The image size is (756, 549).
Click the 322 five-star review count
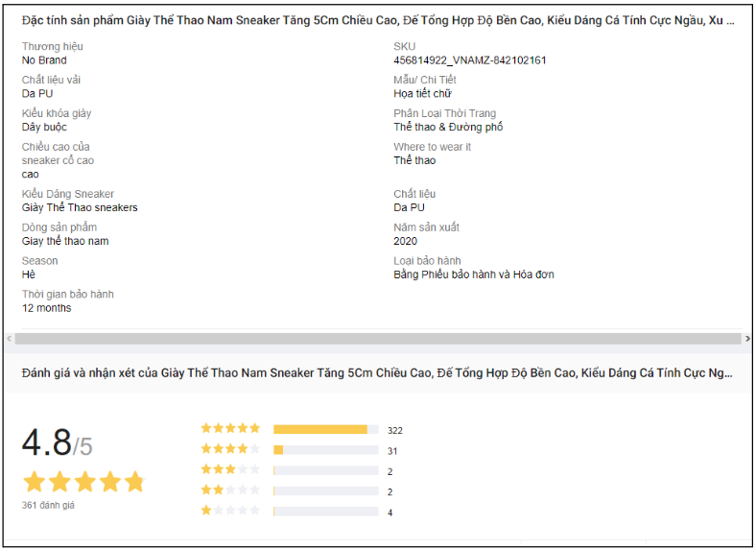click(x=395, y=431)
